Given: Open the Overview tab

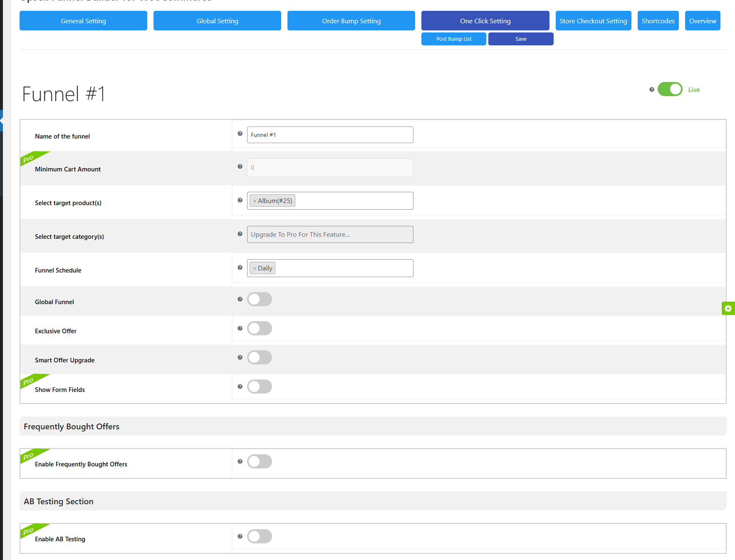Looking at the screenshot, I should [x=703, y=21].
